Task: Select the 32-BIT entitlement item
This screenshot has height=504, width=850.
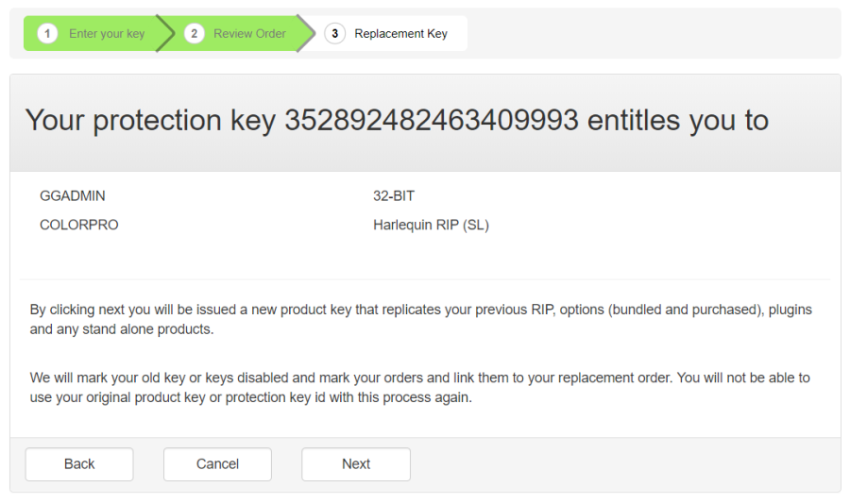Action: [x=394, y=196]
